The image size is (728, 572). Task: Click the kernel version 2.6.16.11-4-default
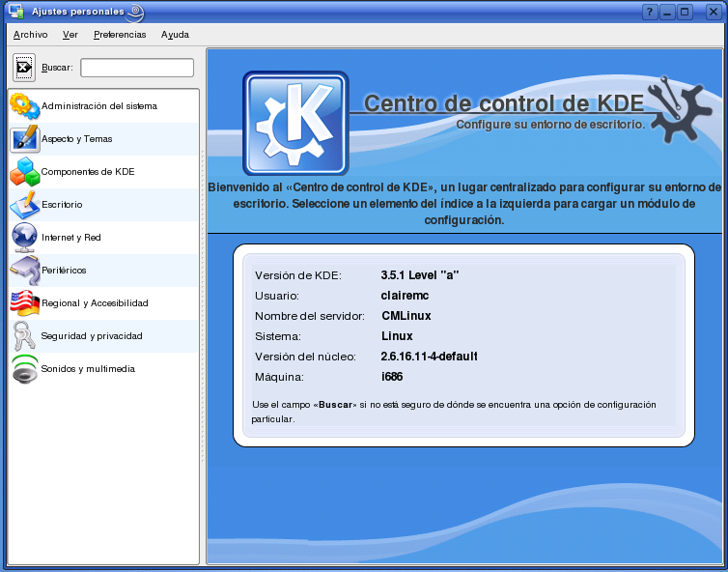pyautogui.click(x=429, y=357)
